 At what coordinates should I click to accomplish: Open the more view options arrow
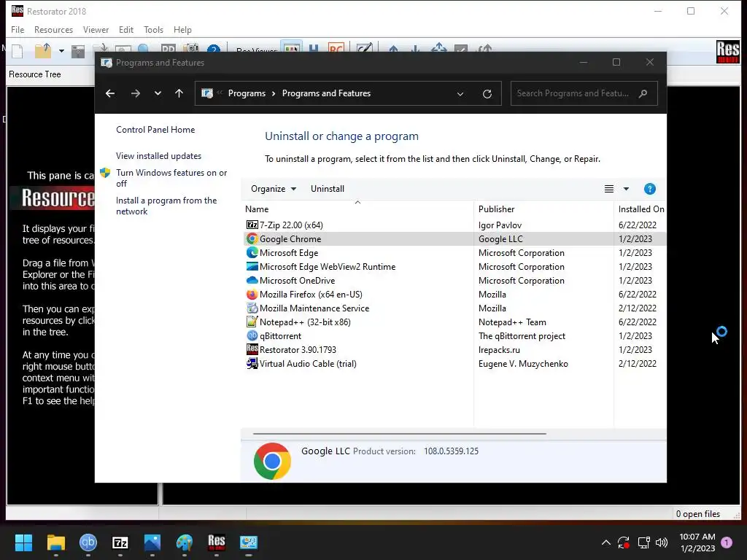click(x=626, y=189)
